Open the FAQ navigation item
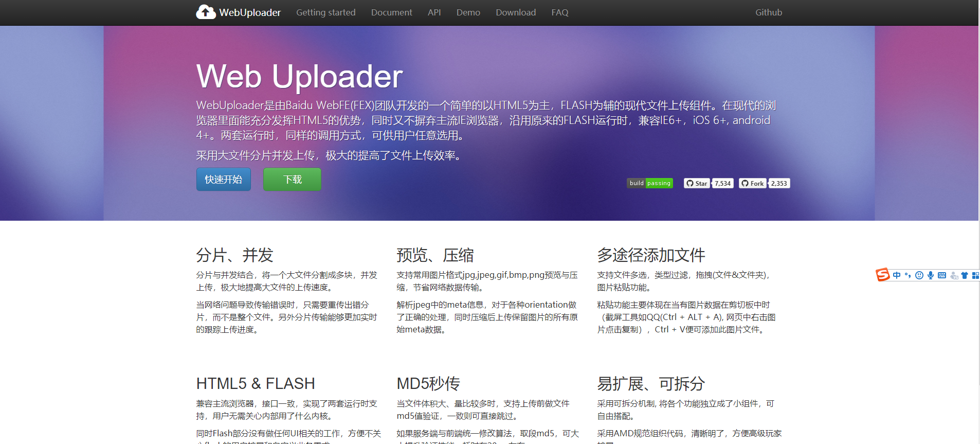980x444 pixels. pyautogui.click(x=559, y=12)
